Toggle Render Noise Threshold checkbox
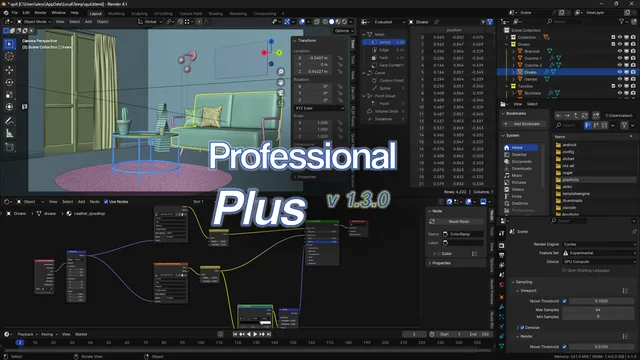Image resolution: width=640 pixels, height=360 pixels. (564, 347)
